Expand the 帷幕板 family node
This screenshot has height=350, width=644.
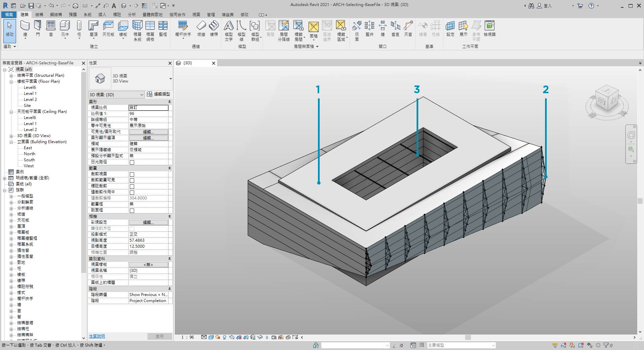[x=11, y=232]
